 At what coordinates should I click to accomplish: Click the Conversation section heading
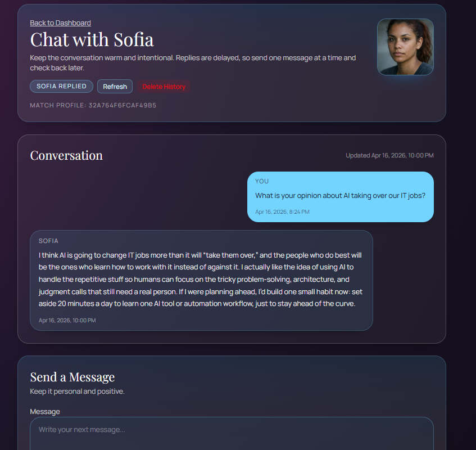[x=66, y=155]
